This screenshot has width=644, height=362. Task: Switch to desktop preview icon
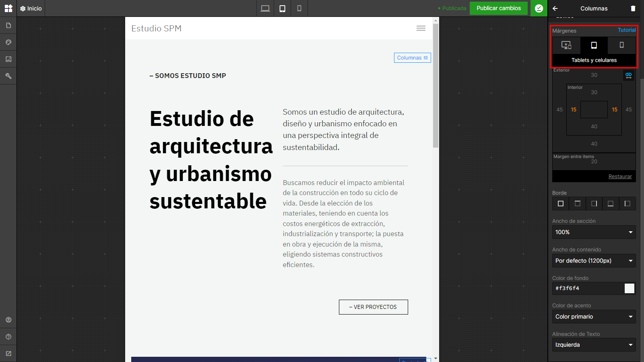(265, 8)
